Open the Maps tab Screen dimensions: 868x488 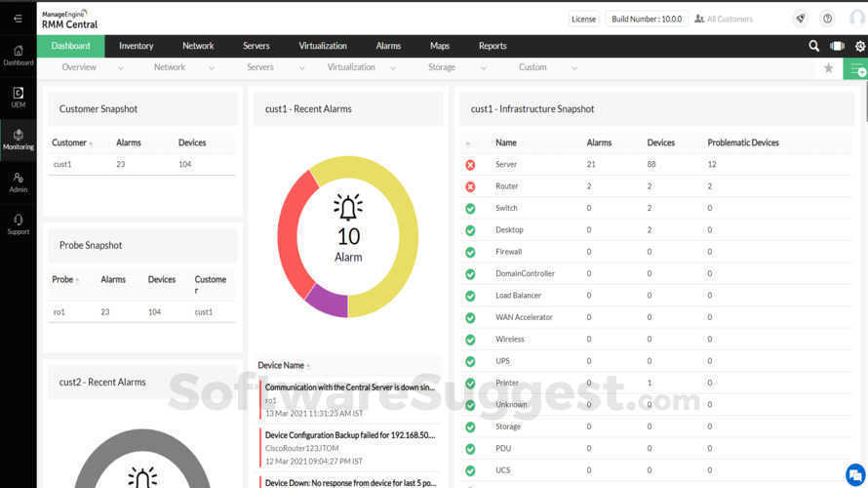click(440, 46)
